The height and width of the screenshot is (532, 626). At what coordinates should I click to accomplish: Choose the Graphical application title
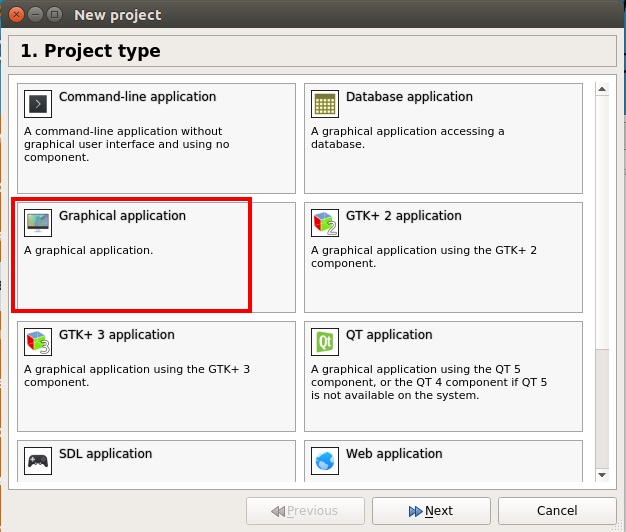tap(123, 216)
